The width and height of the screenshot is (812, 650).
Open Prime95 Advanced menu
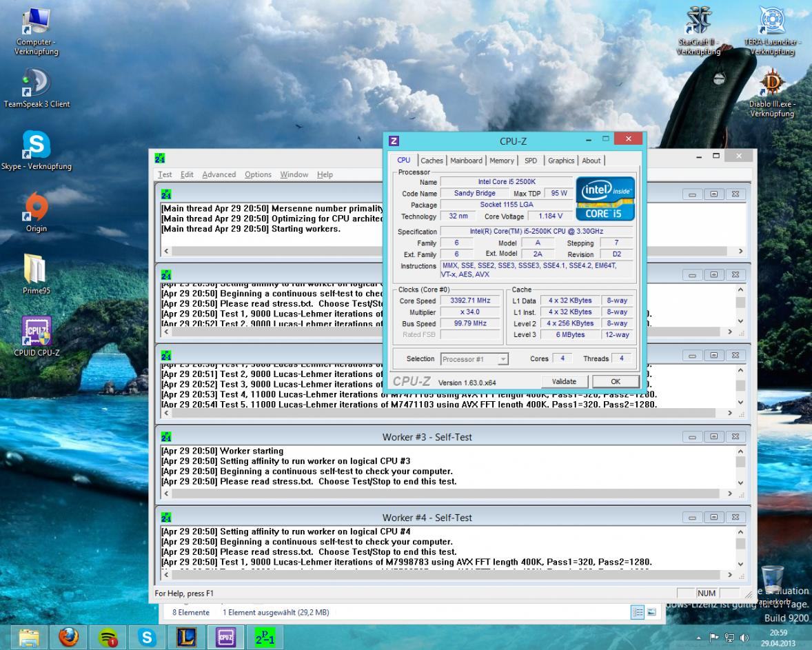point(219,174)
